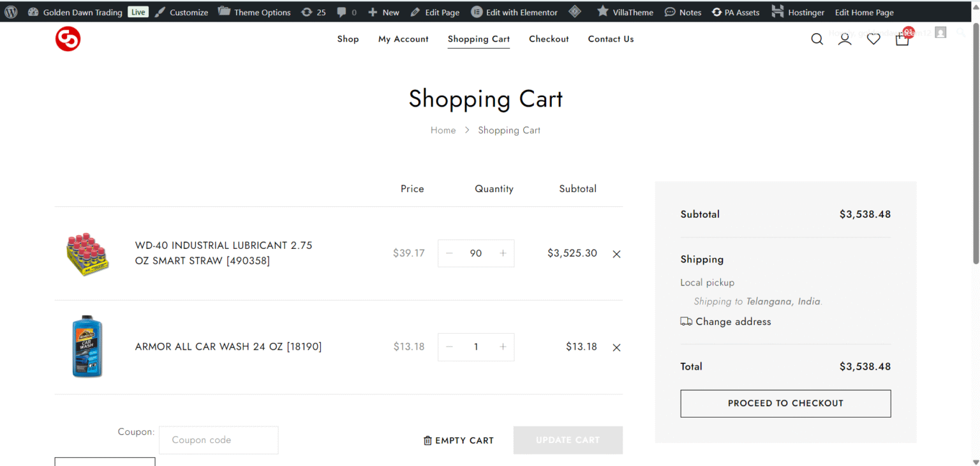
Task: Click the account profile icon in header
Action: click(x=845, y=40)
